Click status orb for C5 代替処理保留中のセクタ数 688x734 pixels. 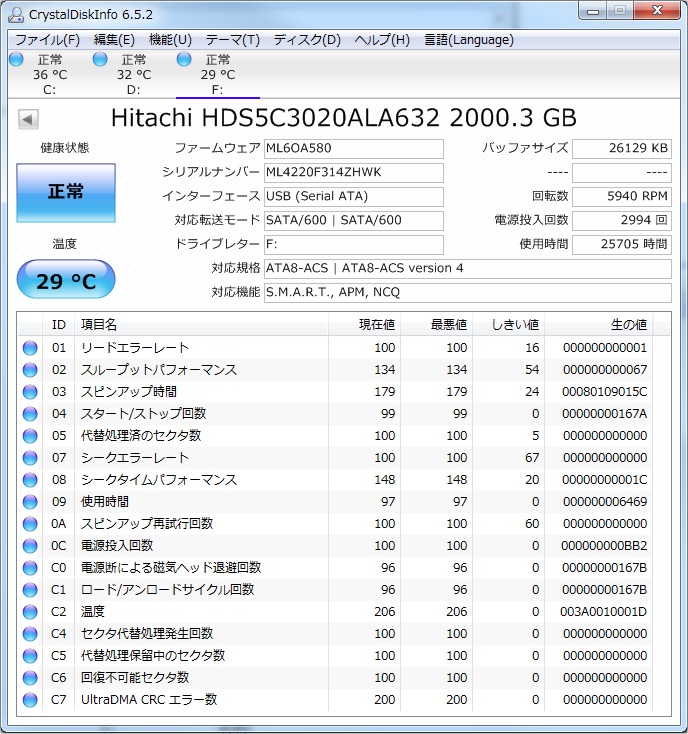coord(30,656)
